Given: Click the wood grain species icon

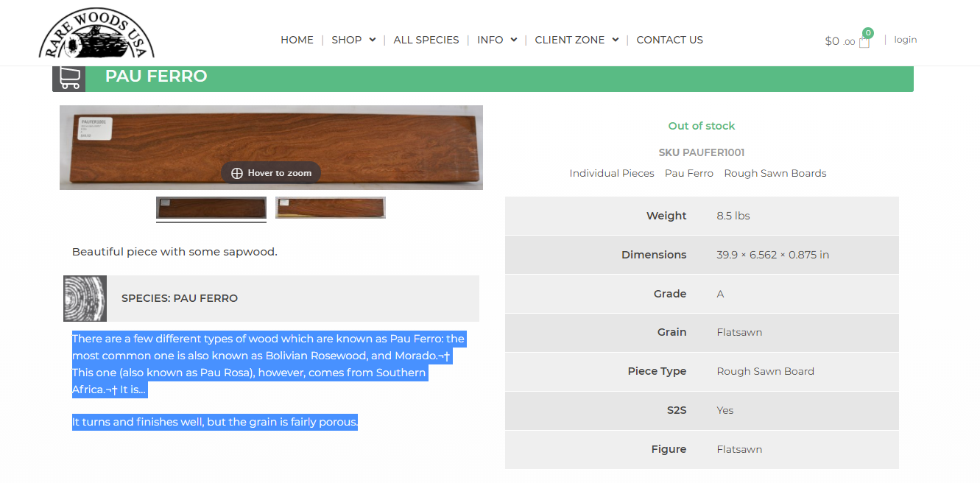Looking at the screenshot, I should click(x=85, y=298).
